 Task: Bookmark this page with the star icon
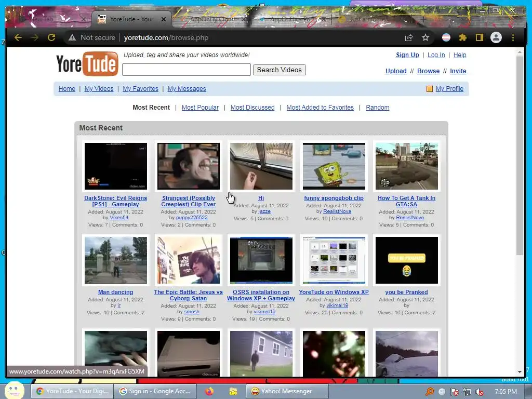425,37
